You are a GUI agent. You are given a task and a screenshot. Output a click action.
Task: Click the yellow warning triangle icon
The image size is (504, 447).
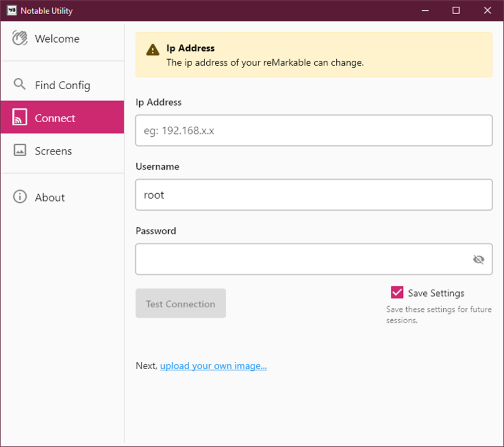[152, 49]
